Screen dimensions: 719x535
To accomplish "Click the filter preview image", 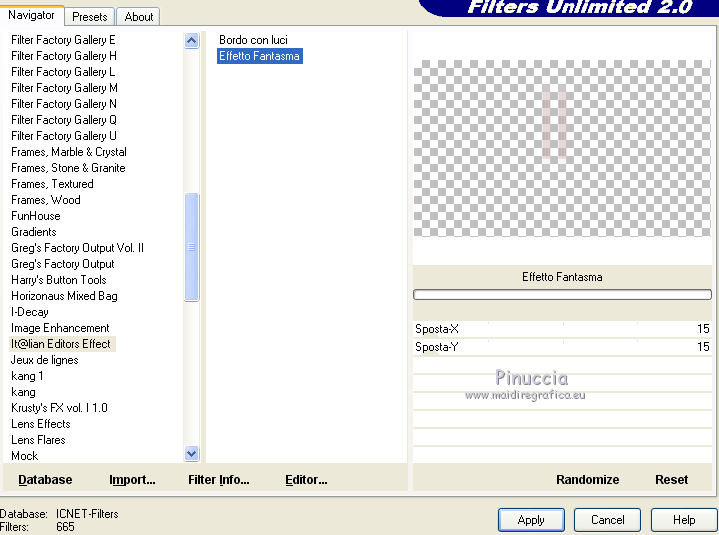I will pos(562,148).
